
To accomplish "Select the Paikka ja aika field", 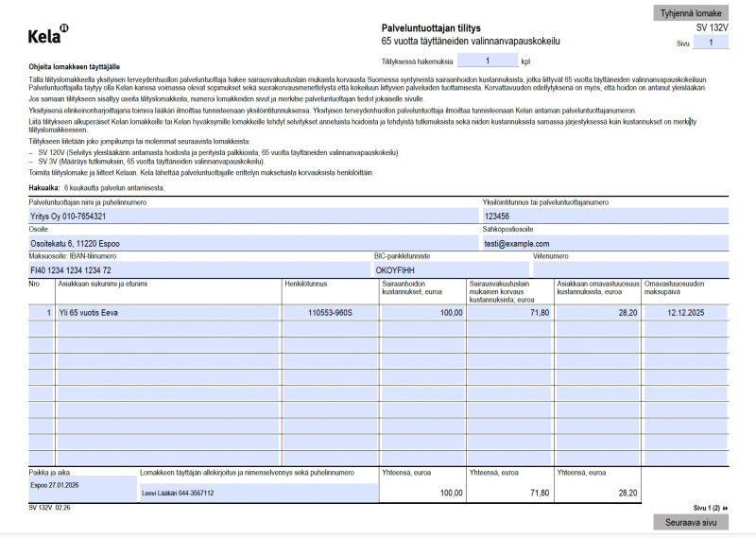I will [82, 487].
